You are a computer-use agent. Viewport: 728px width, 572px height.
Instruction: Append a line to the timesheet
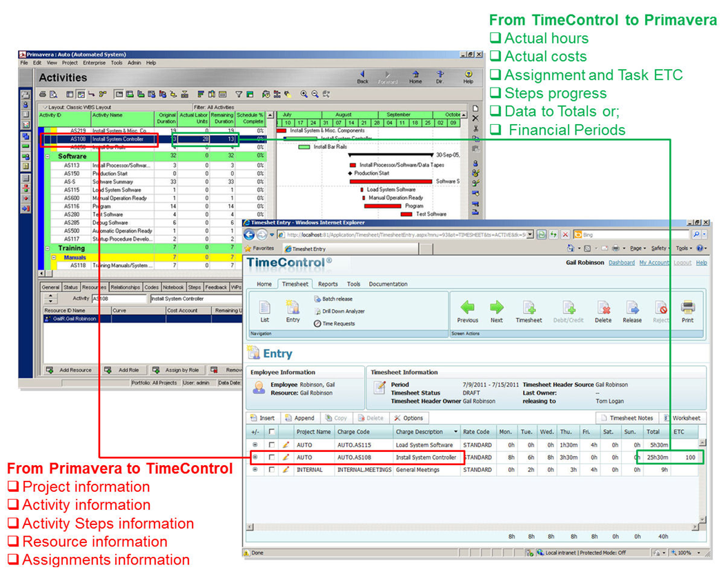300,418
